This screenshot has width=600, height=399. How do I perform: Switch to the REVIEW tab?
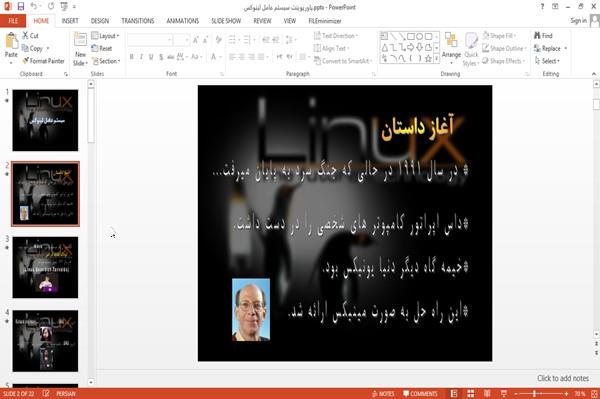click(x=262, y=21)
